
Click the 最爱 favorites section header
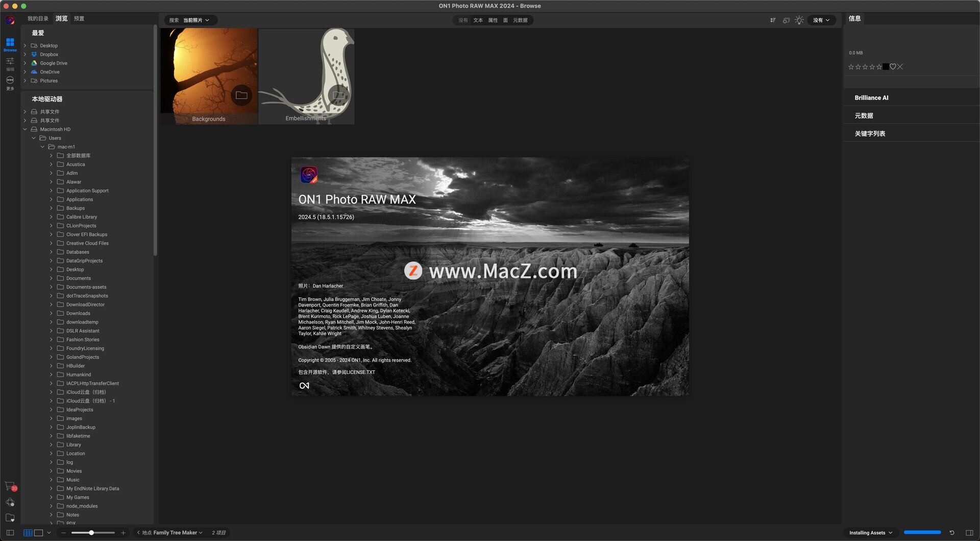[38, 33]
